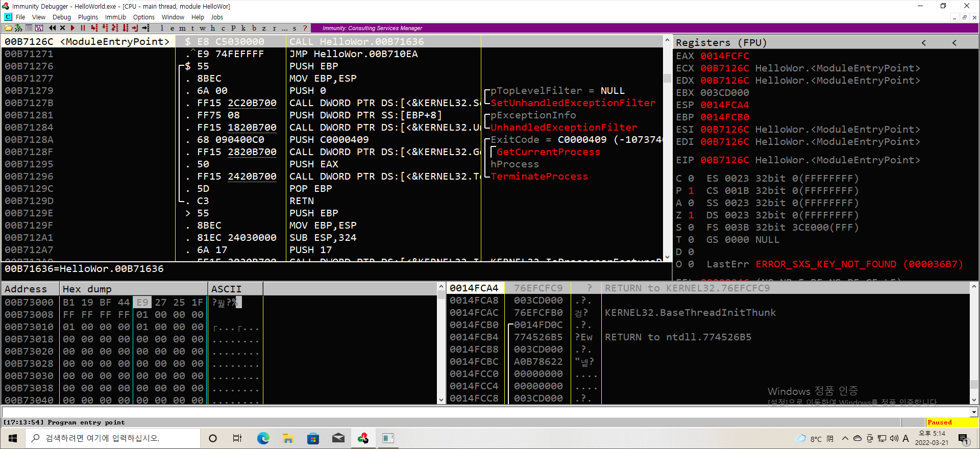
Task: Open the Debug menu
Action: pyautogui.click(x=62, y=17)
